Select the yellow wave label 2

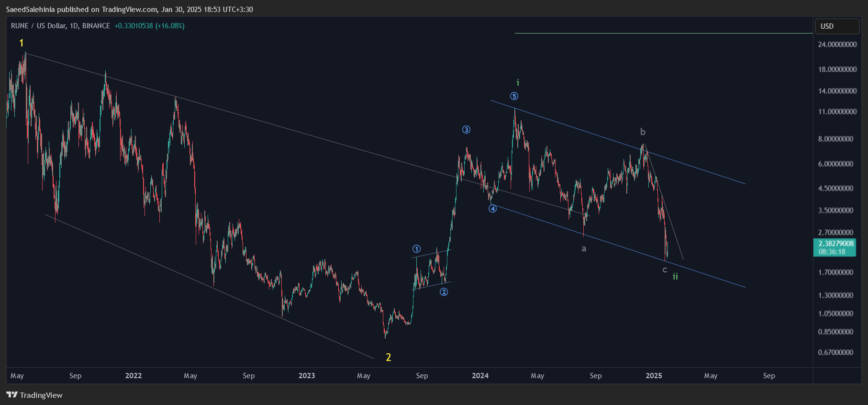point(389,357)
